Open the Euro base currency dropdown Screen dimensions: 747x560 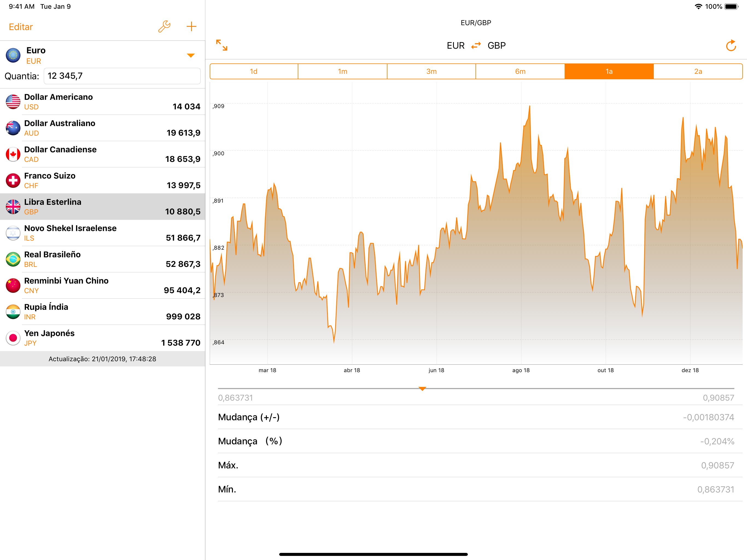coord(191,56)
